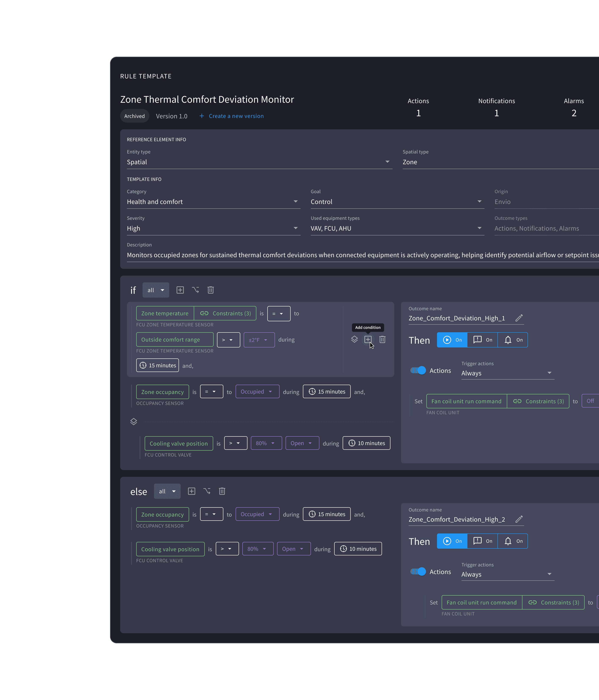Image resolution: width=599 pixels, height=700 pixels.
Task: Click add condition icon in if header
Action: 180,290
